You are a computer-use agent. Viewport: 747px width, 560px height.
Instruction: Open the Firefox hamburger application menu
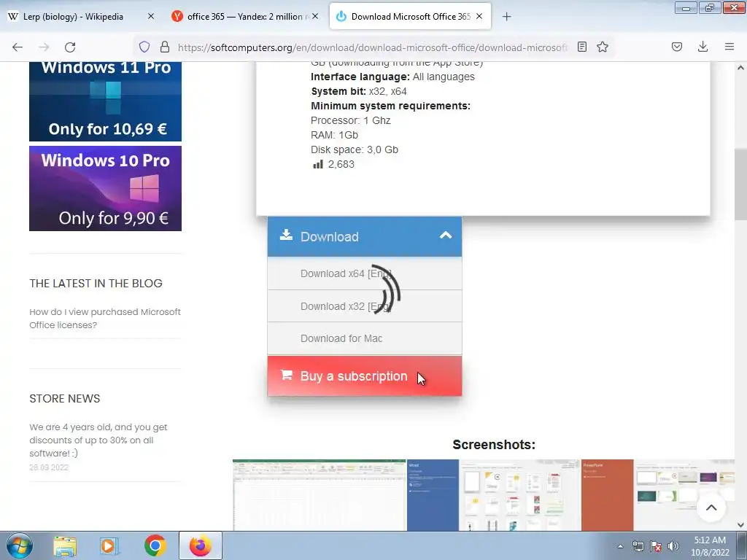(729, 47)
